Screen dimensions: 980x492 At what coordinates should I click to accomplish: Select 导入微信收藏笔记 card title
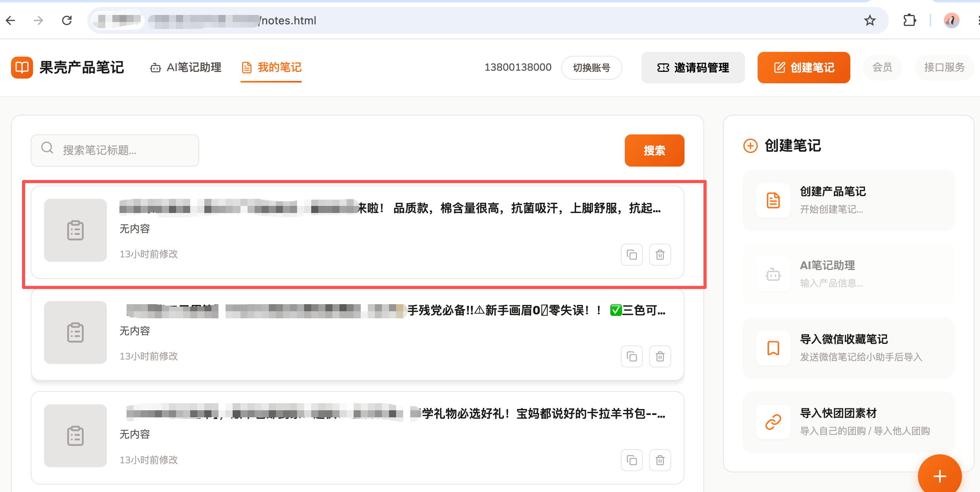844,339
